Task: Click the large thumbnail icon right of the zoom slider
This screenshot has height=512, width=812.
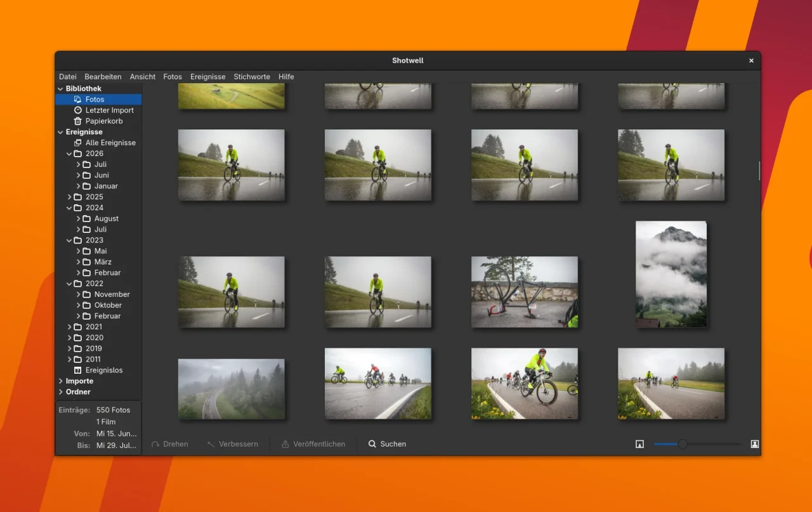Action: (754, 444)
